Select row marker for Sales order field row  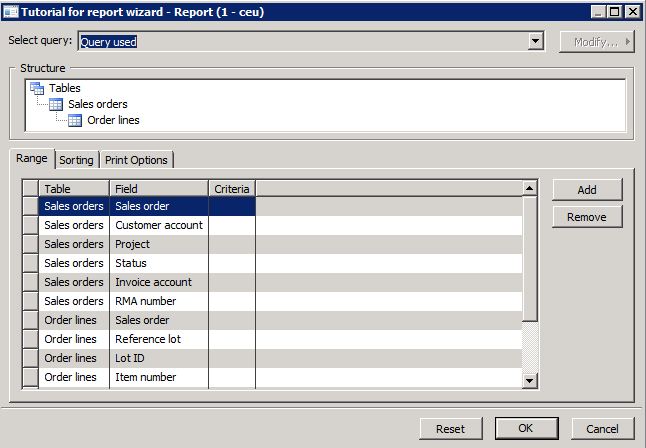(30, 206)
